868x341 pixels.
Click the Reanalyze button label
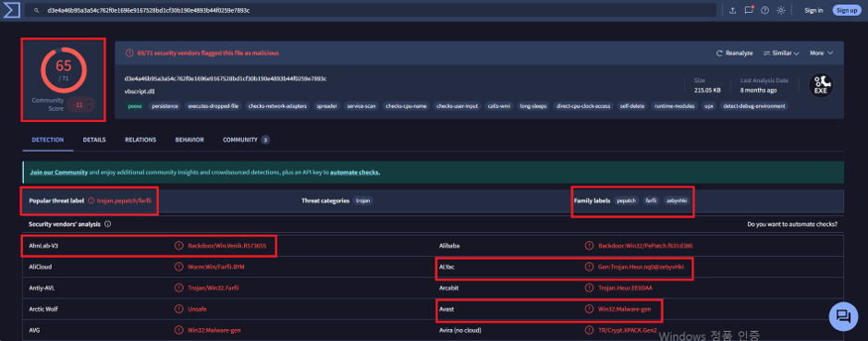(739, 54)
